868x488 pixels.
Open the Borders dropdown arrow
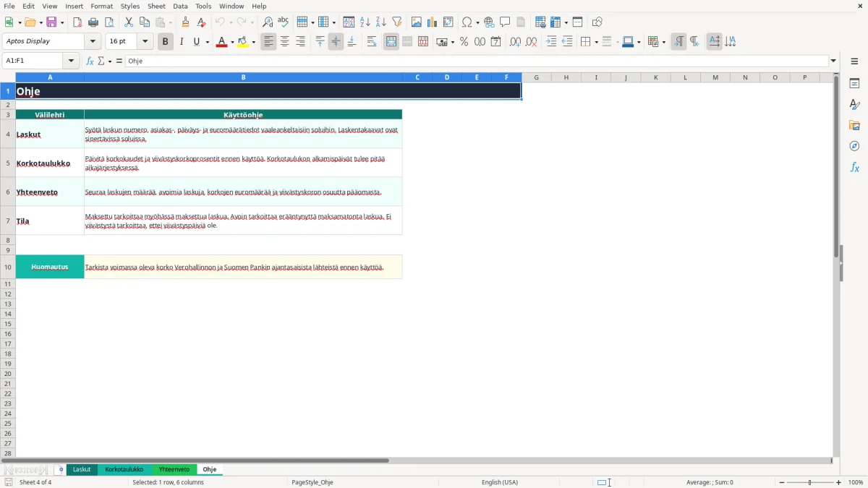pyautogui.click(x=595, y=42)
